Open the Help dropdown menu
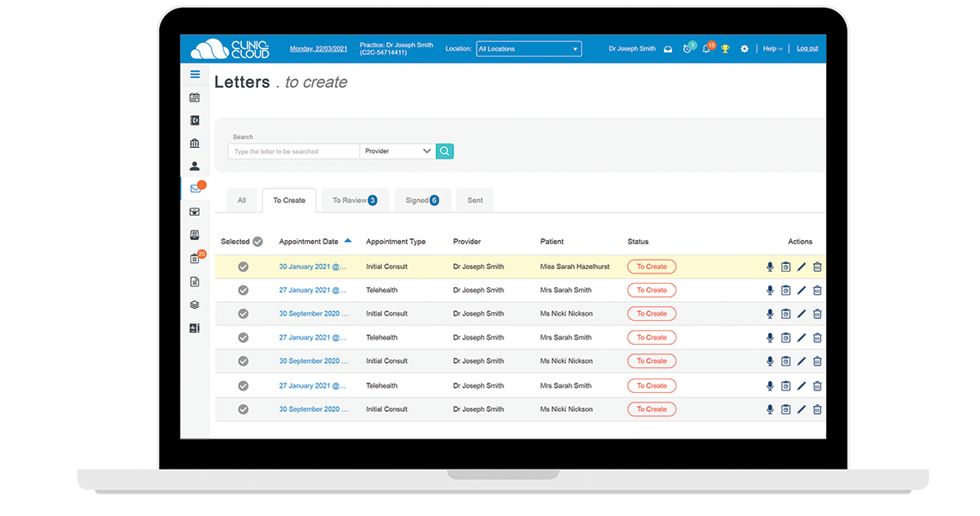980x516 pixels. (x=772, y=48)
